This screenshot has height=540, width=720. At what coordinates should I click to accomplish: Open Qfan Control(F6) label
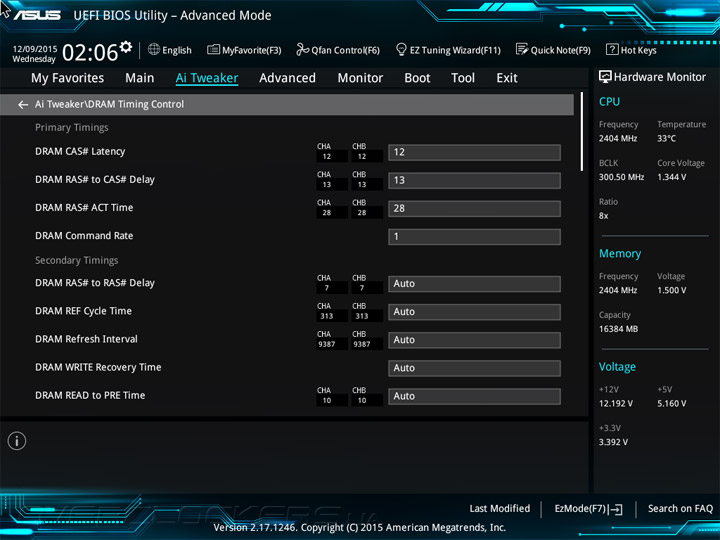click(345, 50)
